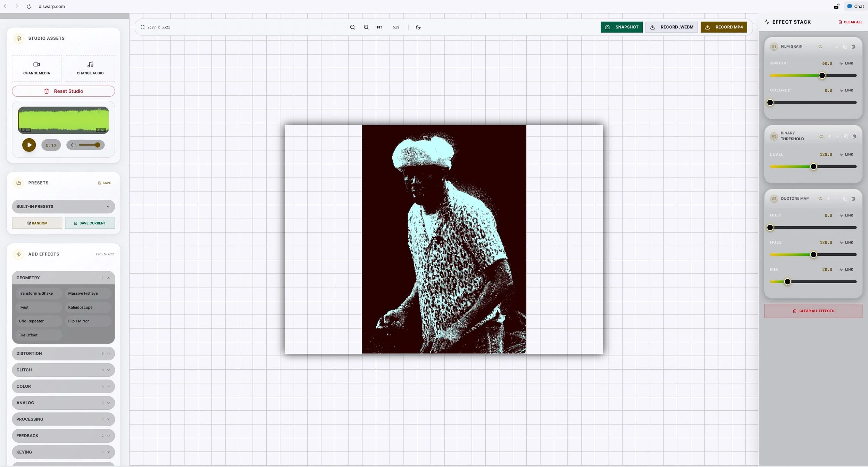The width and height of the screenshot is (868, 467).
Task: Delete the Duotone Map effect
Action: [853, 199]
